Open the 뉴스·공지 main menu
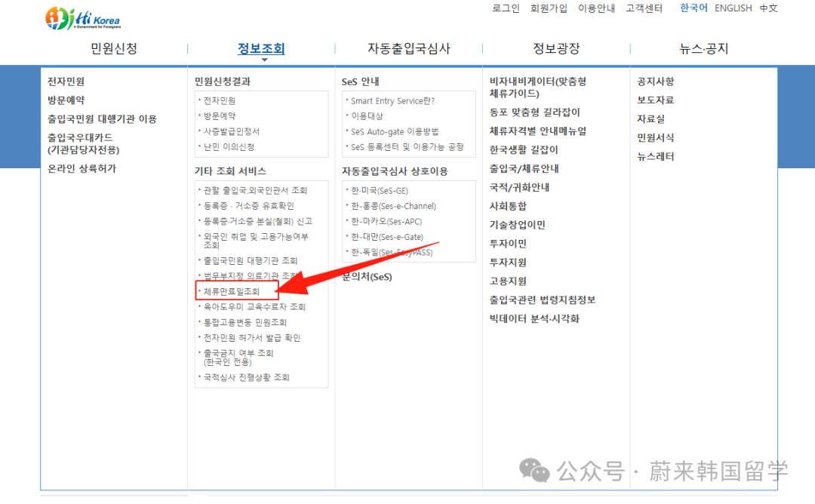This screenshot has width=815, height=504. pos(704,49)
